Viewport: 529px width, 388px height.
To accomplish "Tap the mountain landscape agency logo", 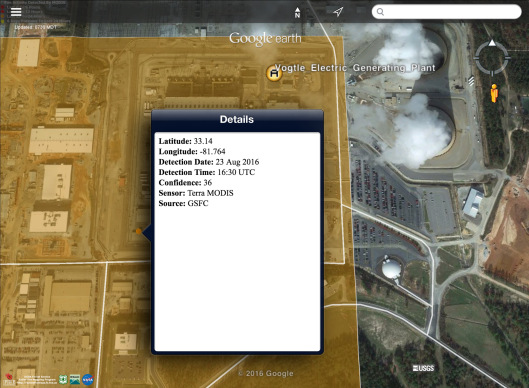I will pos(75,380).
